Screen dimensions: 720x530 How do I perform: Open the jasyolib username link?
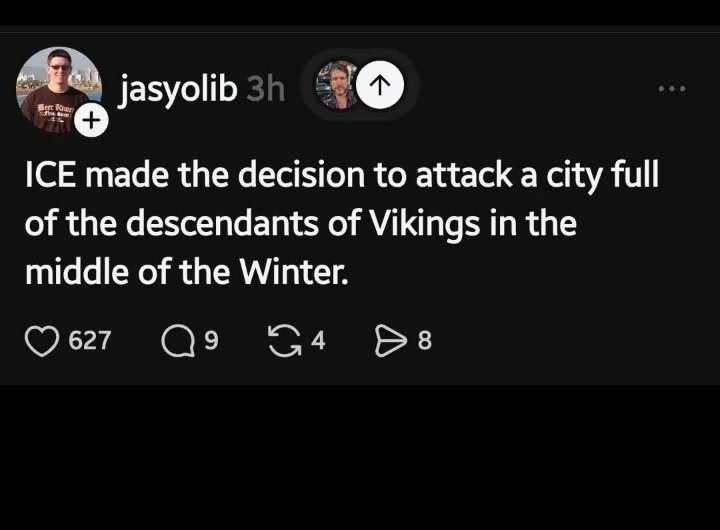coord(178,89)
